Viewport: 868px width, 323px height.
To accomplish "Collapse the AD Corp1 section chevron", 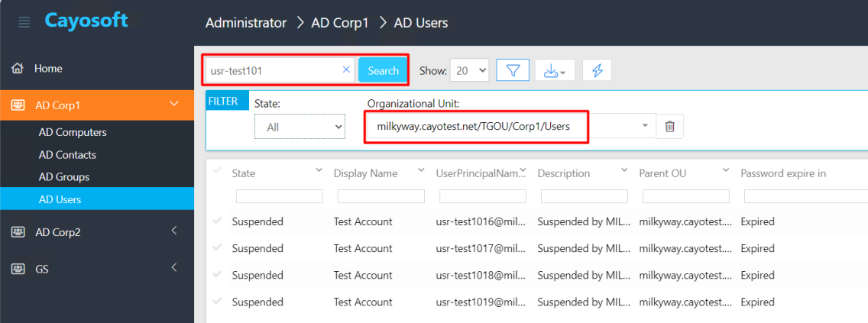I will (174, 103).
